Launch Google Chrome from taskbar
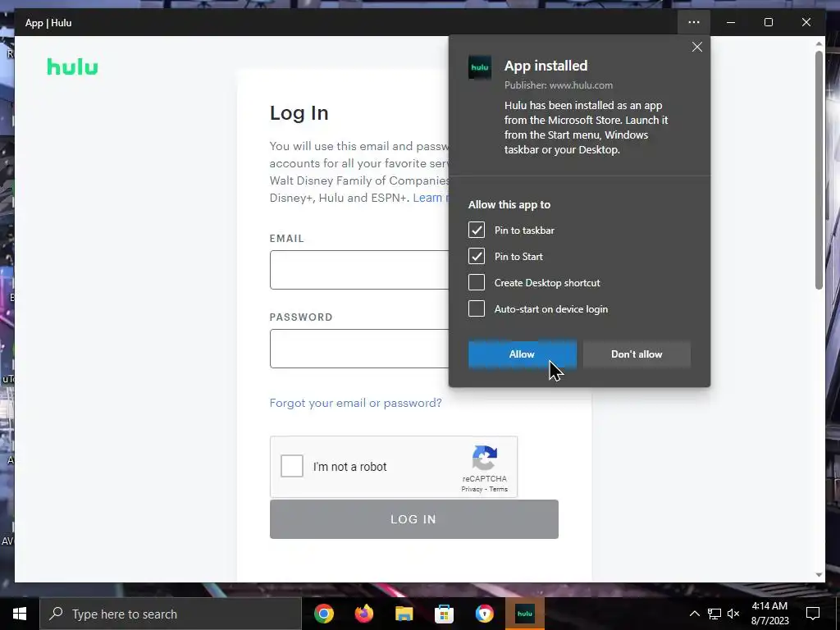The width and height of the screenshot is (840, 630). [x=324, y=614]
